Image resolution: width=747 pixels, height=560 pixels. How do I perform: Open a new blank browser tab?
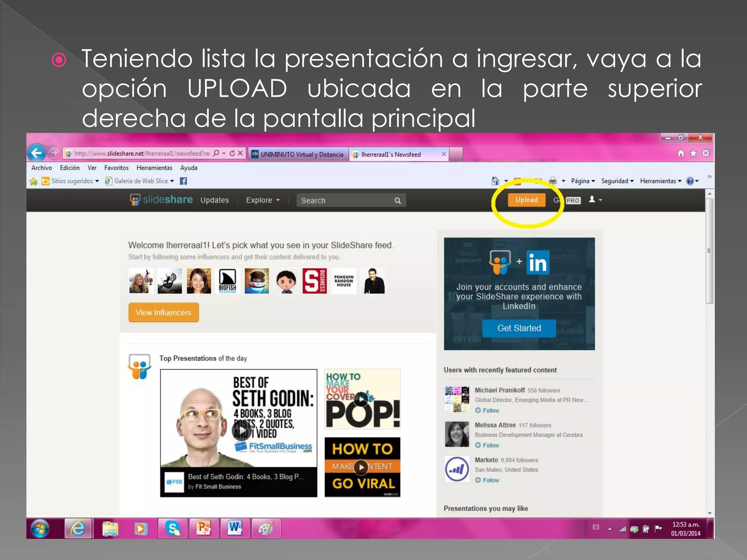(x=456, y=154)
